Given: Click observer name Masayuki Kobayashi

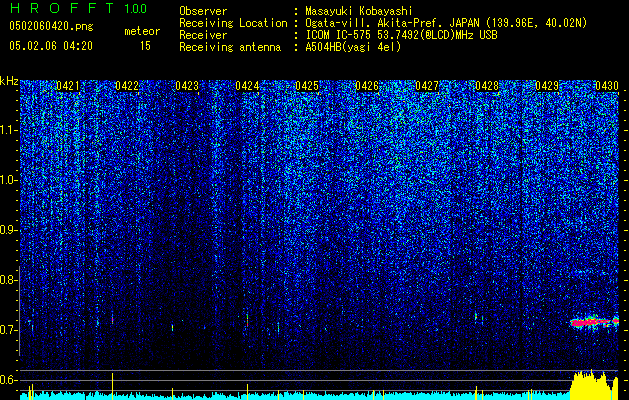Looking at the screenshot, I should click(x=359, y=11).
